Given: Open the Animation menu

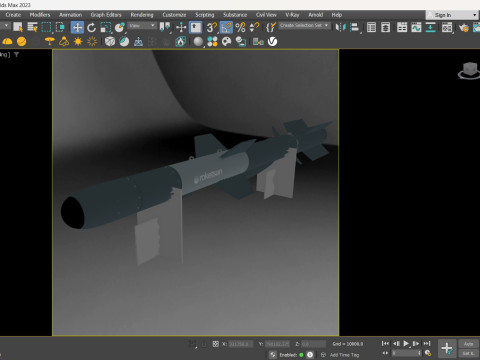Looking at the screenshot, I should click(70, 15).
